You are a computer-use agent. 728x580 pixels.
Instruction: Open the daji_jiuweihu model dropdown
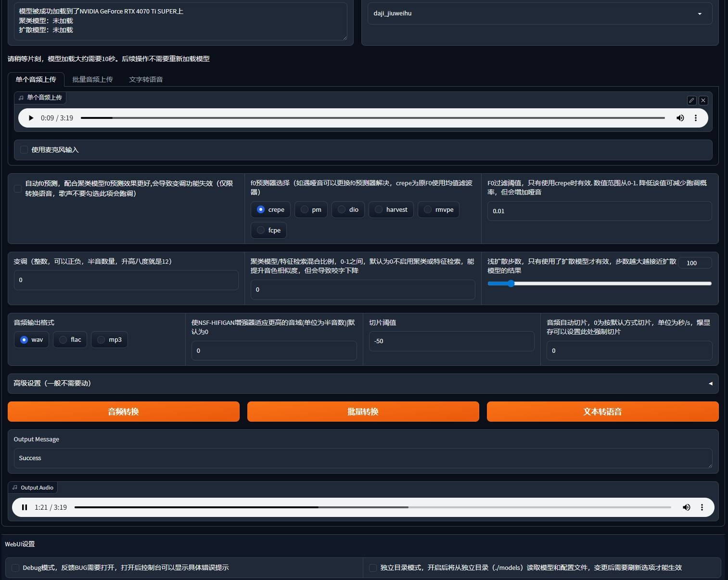[x=539, y=13]
